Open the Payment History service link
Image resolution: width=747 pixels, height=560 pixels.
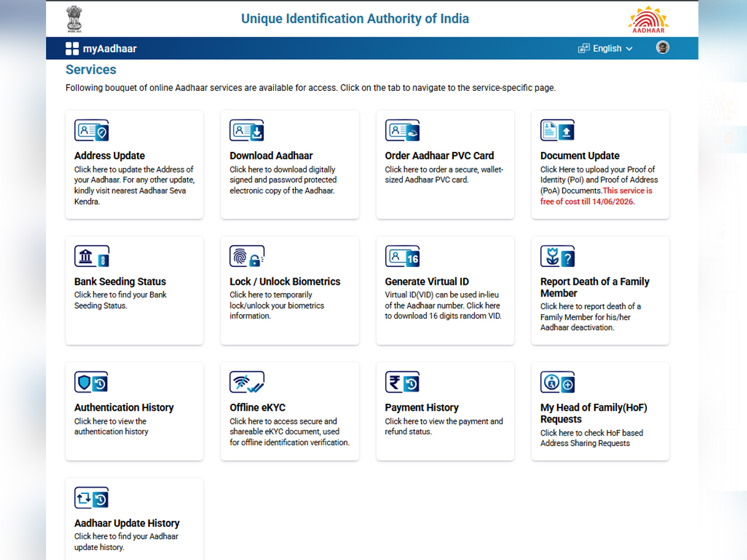pos(421,408)
